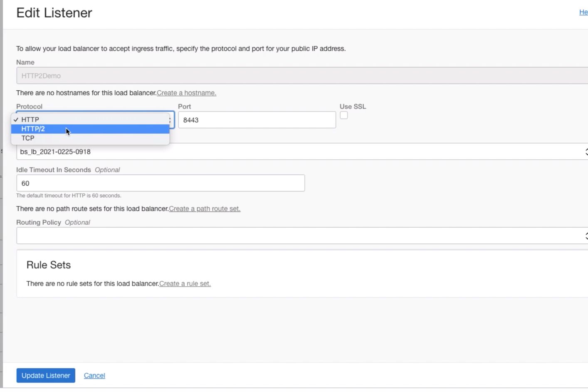This screenshot has height=392, width=588.
Task: Click the disabled HTTP2Demo name field
Action: tap(250, 76)
